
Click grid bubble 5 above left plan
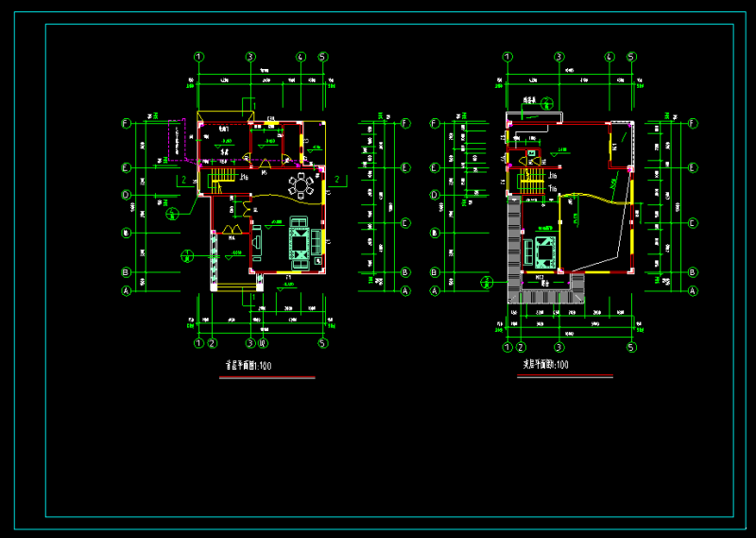pyautogui.click(x=323, y=57)
